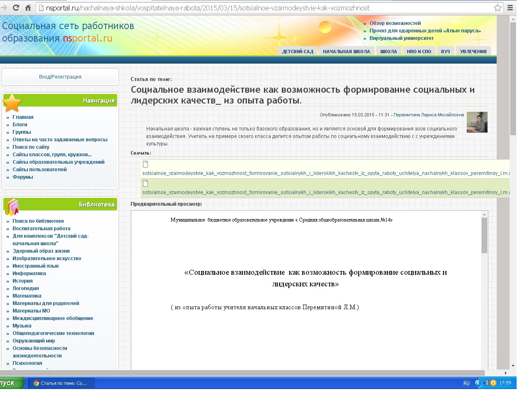Screen dimensions: 532x399
Task: Select the Chrome taskbar item Статья по теме
Action: (62, 383)
